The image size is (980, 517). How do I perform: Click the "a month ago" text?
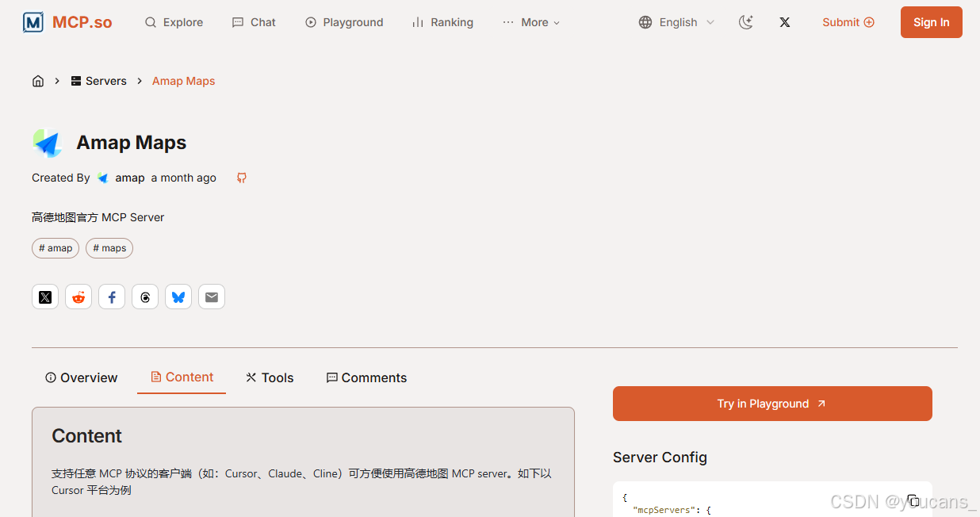pos(184,178)
